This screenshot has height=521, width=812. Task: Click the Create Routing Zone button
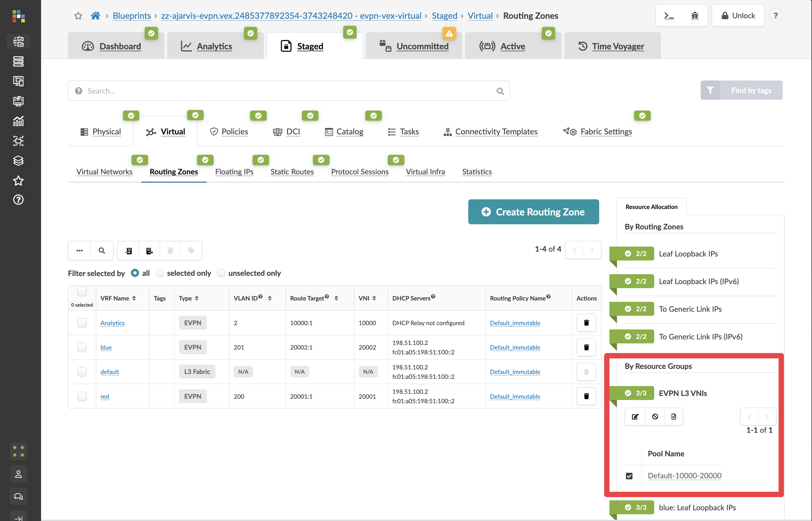533,212
